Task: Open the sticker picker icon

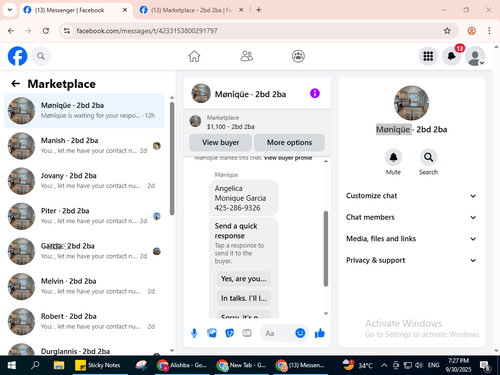Action: click(x=229, y=333)
